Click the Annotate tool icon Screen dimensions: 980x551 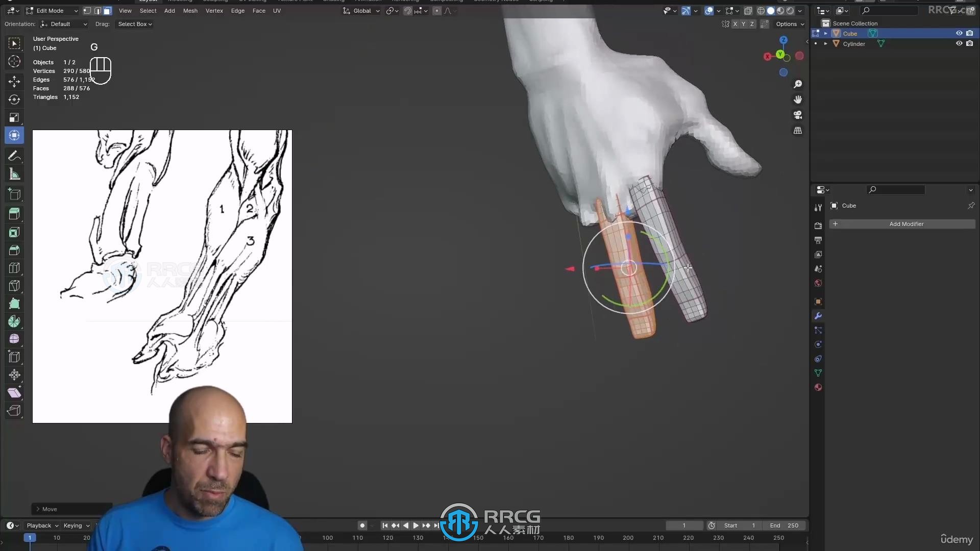14,156
